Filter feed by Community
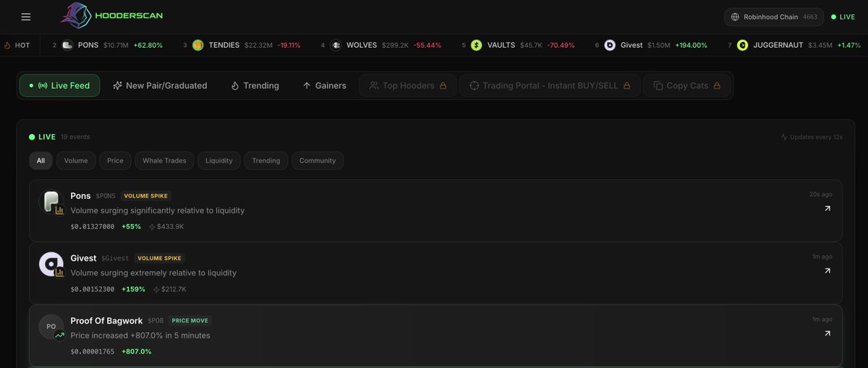 coord(318,161)
